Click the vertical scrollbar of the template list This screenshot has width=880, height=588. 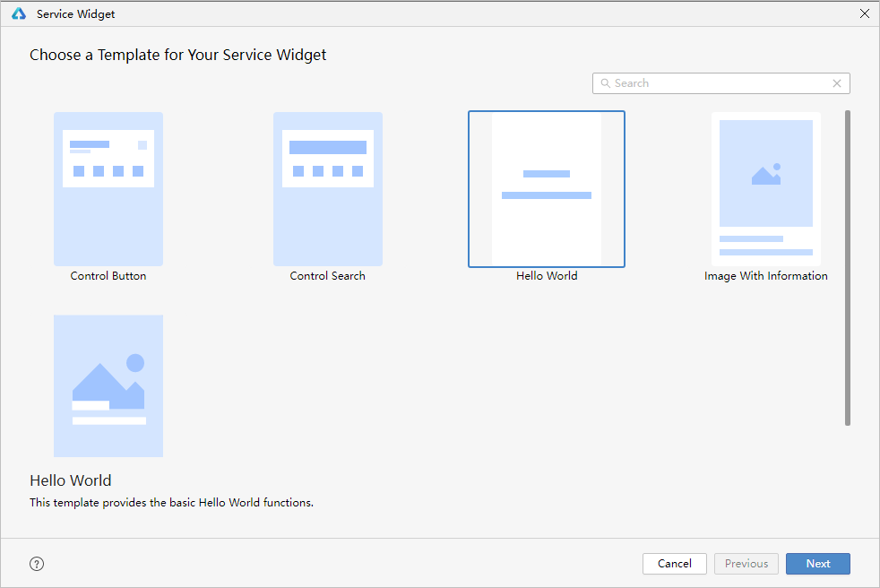848,269
